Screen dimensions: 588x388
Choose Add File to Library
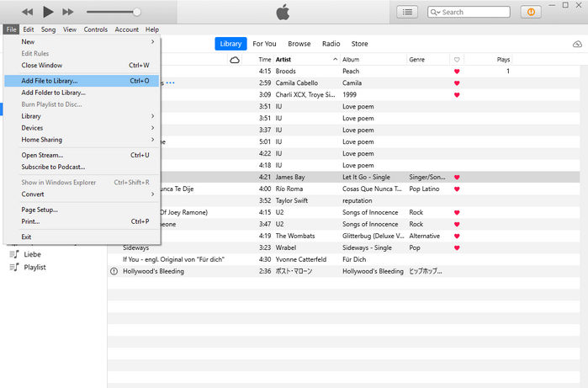tap(82, 81)
